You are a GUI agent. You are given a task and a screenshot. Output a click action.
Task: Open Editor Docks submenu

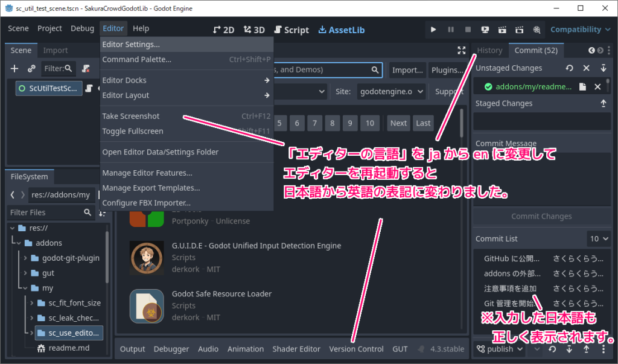[187, 80]
